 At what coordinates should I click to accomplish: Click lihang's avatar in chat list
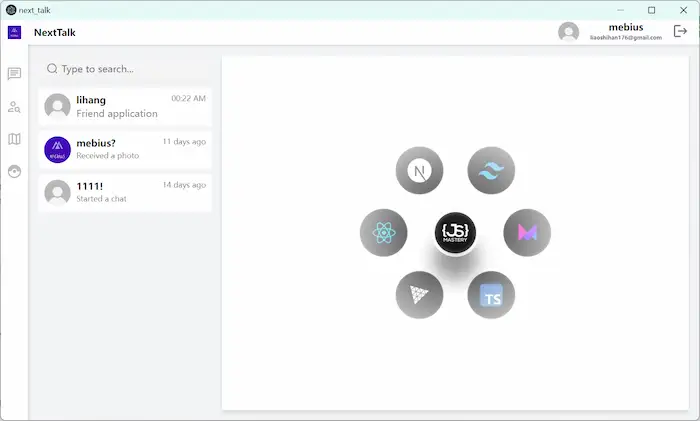pos(57,106)
